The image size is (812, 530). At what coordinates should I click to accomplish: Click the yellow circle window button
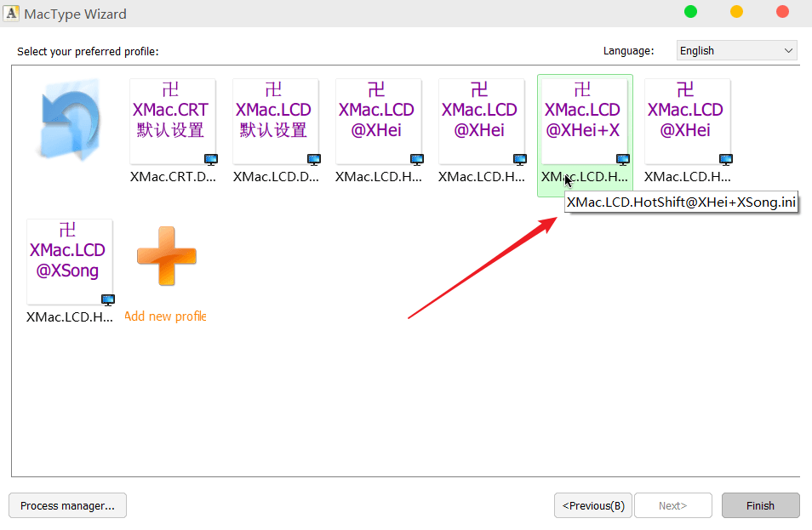point(736,11)
